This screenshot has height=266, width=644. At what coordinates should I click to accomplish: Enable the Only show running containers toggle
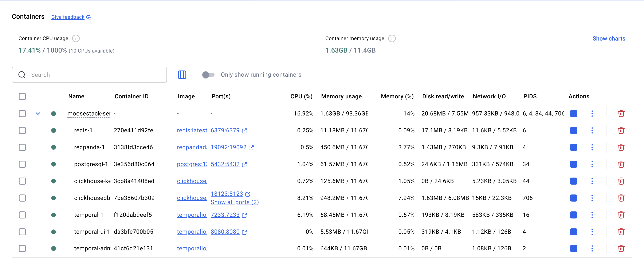point(208,74)
